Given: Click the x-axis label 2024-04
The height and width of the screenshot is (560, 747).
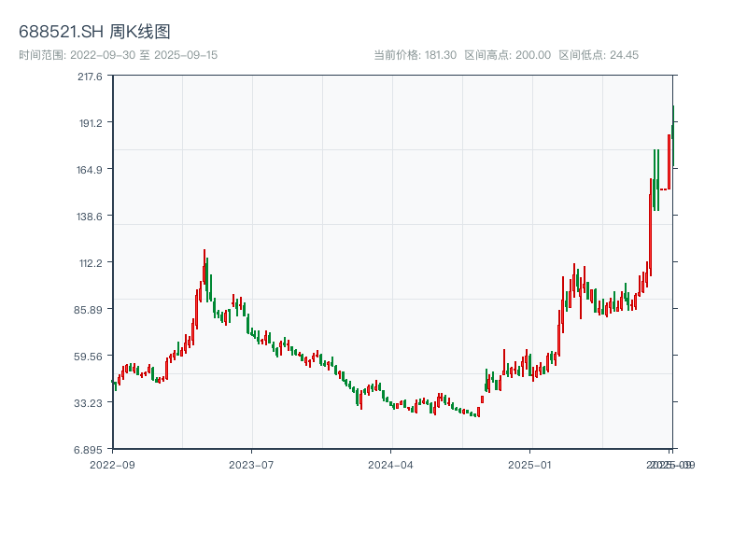Looking at the screenshot, I should point(390,465).
